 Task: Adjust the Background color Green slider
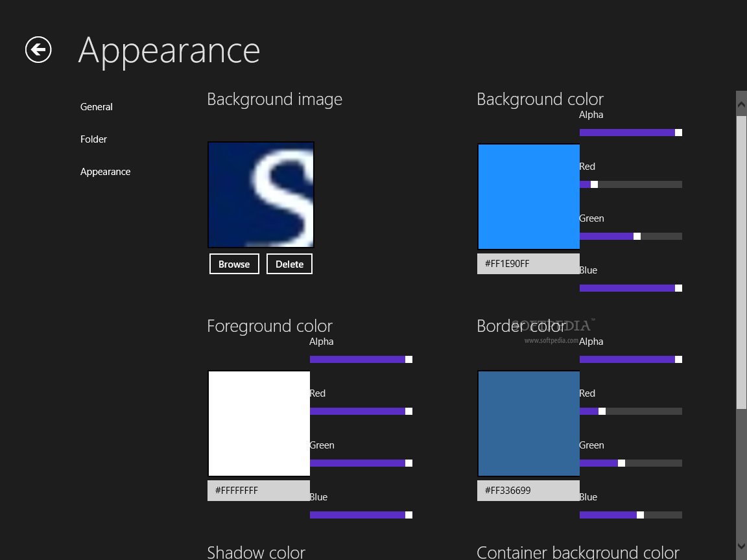[631, 236]
